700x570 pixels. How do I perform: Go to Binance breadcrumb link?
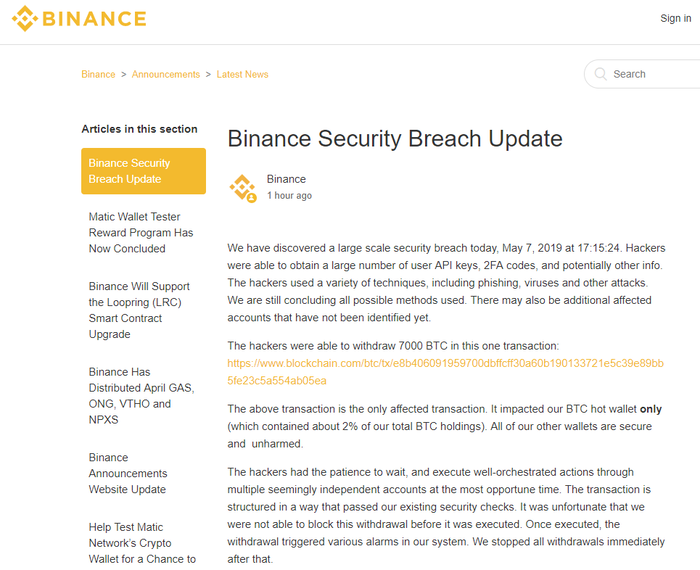pyautogui.click(x=98, y=75)
